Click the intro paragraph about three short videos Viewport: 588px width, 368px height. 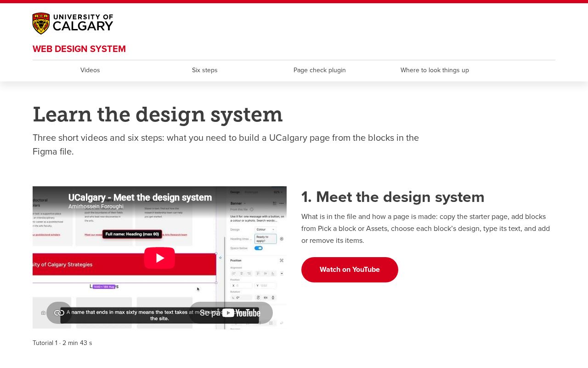click(x=226, y=144)
